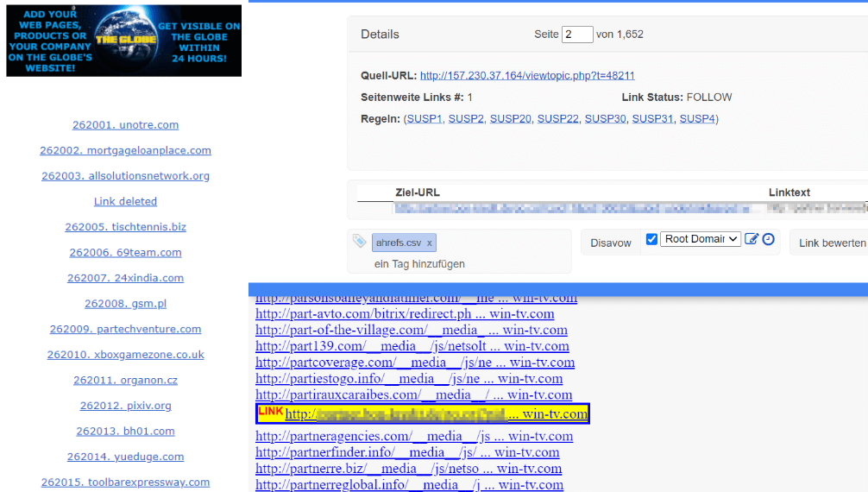Open the 262007. 24xindia.com link

(126, 278)
